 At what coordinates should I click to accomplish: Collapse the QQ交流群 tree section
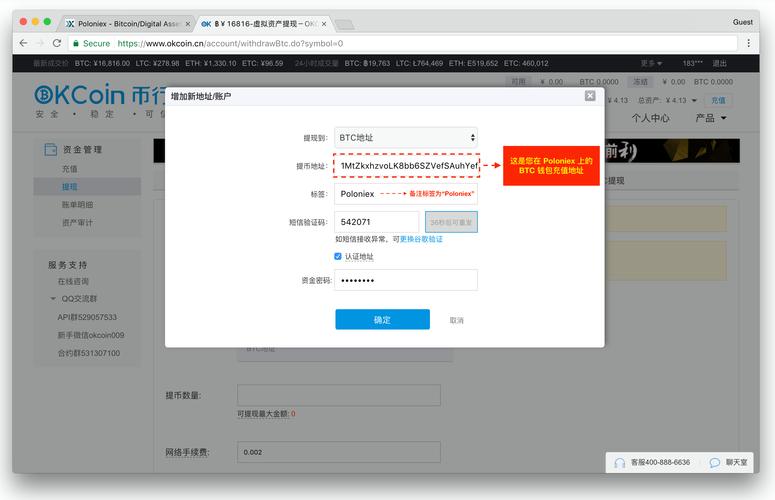coord(54,299)
